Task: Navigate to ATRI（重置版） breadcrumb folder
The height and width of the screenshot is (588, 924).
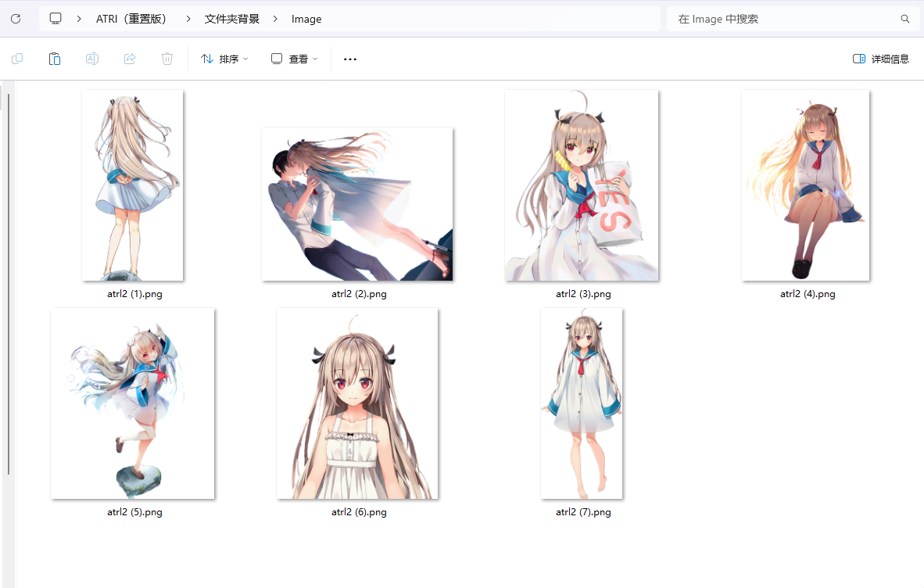Action: pyautogui.click(x=133, y=19)
